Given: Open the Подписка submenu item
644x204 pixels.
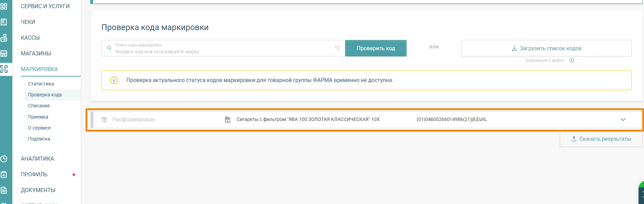Looking at the screenshot, I should coord(39,139).
